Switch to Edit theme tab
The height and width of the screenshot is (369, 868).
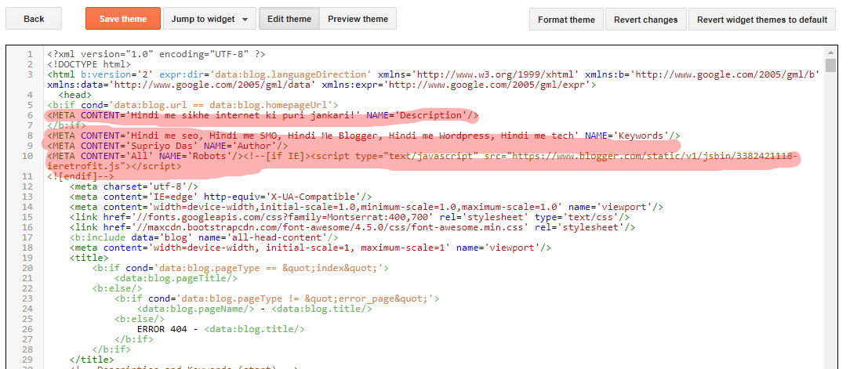289,19
